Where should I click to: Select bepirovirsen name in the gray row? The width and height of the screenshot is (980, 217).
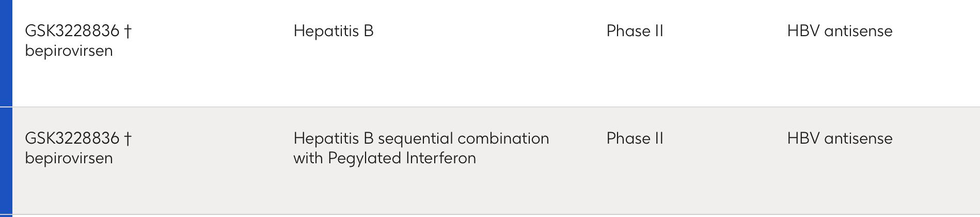69,158
